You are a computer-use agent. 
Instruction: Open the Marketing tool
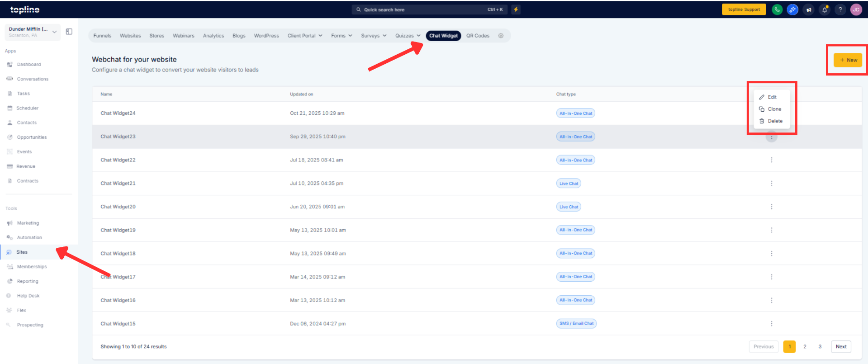coord(28,223)
